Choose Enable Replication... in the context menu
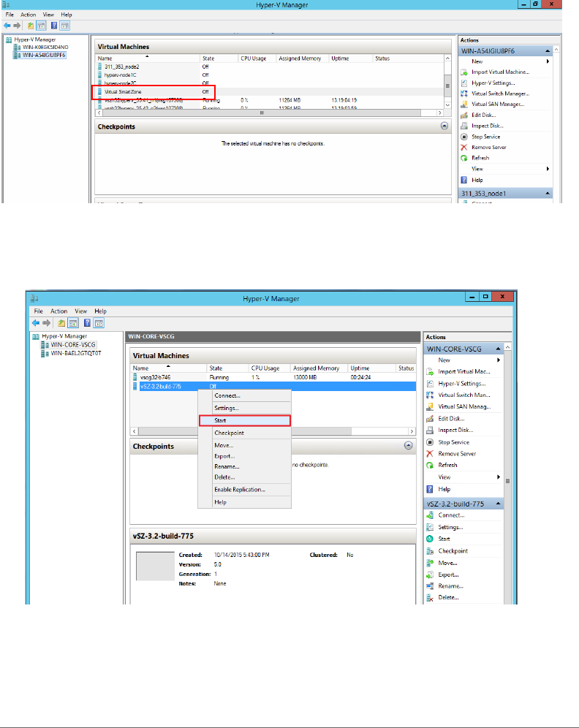Image resolution: width=579 pixels, height=728 pixels. point(245,490)
